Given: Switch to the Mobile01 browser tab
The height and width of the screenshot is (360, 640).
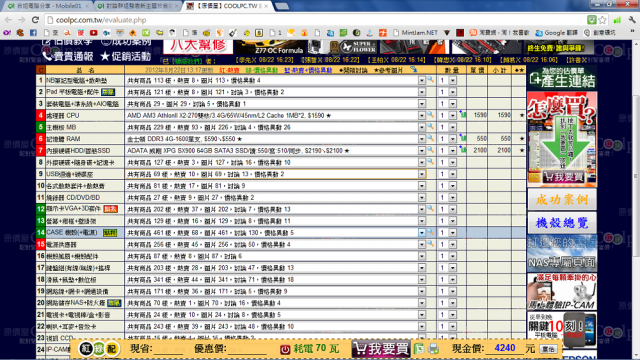Looking at the screenshot, I should [x=47, y=6].
